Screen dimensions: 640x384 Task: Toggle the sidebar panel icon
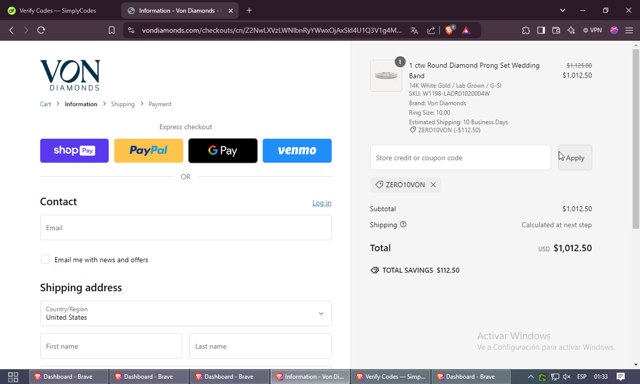click(541, 30)
